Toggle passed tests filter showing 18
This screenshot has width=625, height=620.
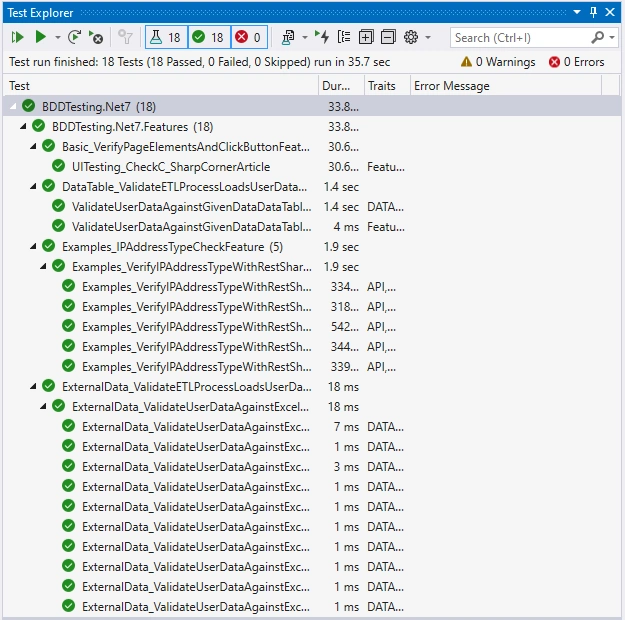209,37
